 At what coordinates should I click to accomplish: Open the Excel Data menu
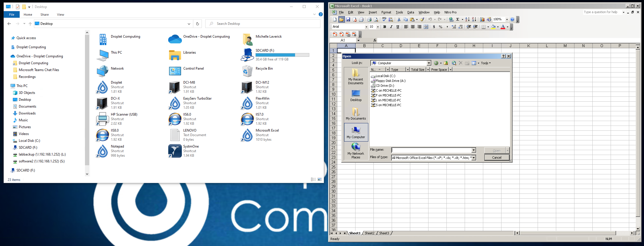[411, 12]
